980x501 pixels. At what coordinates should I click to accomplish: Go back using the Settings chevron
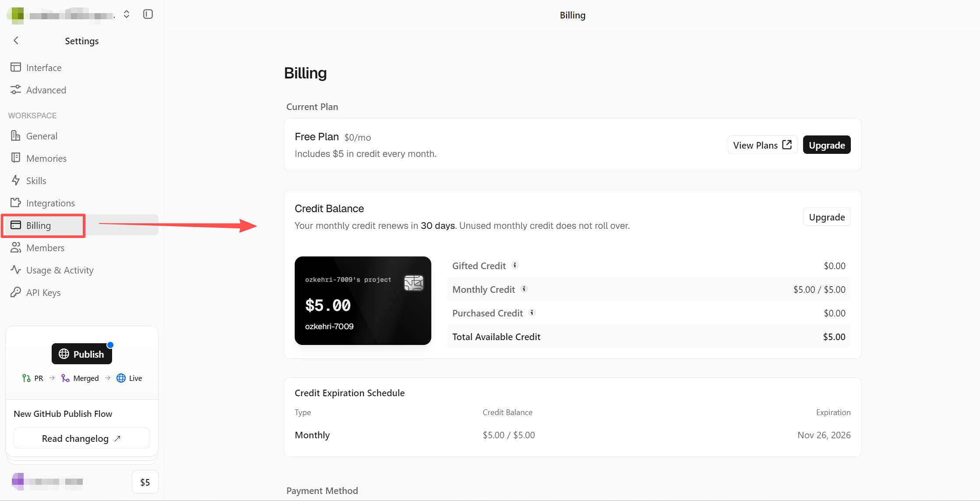pos(16,40)
